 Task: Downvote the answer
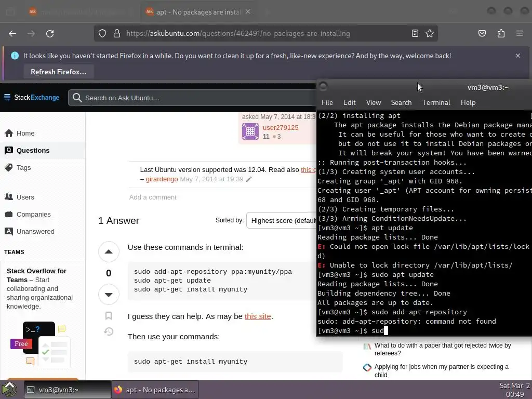click(109, 295)
